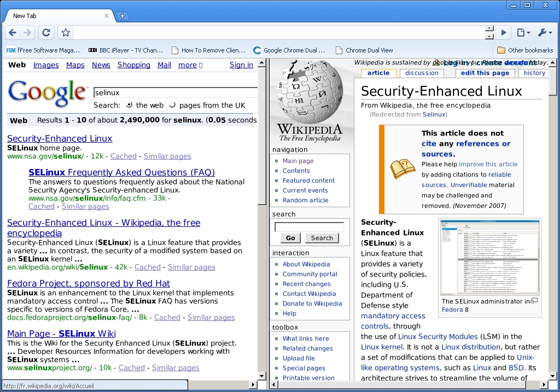Image resolution: width=560 pixels, height=392 pixels.
Task: Open the Google Chrome Dual bookmark
Action: point(289,50)
